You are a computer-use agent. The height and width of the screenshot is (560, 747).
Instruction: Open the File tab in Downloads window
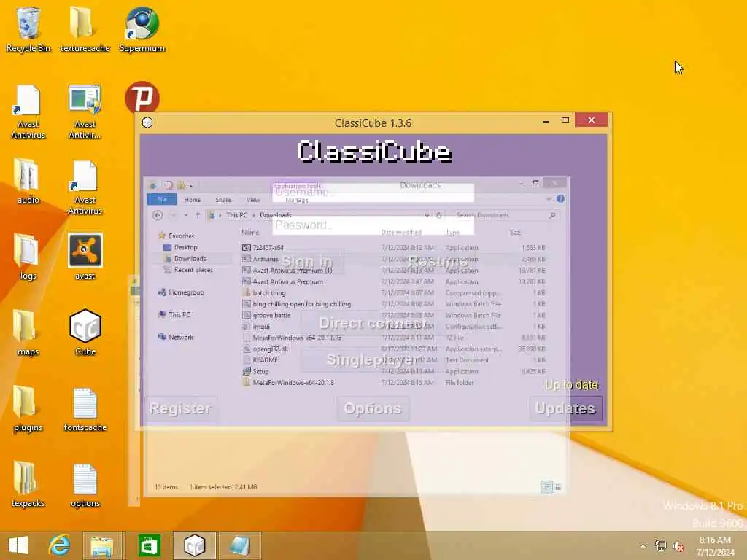click(x=162, y=200)
